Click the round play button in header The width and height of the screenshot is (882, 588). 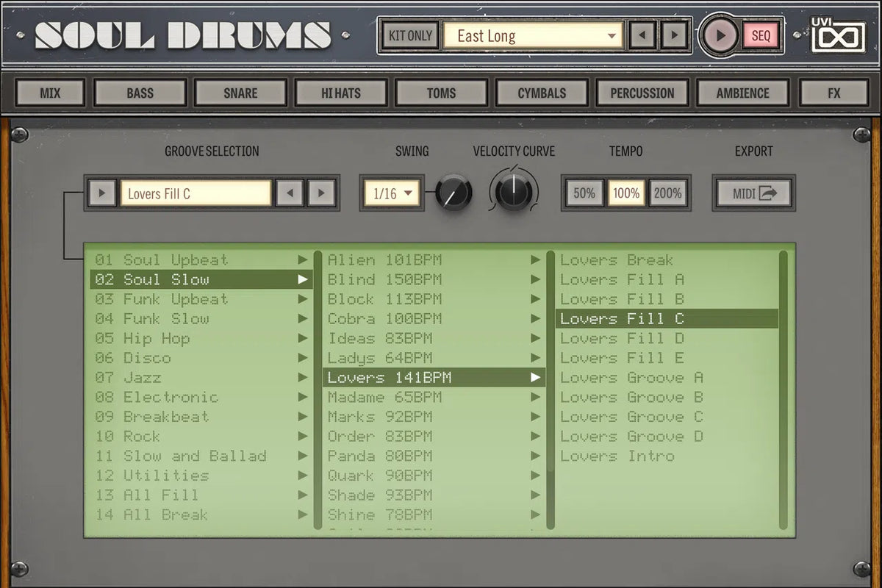(720, 35)
